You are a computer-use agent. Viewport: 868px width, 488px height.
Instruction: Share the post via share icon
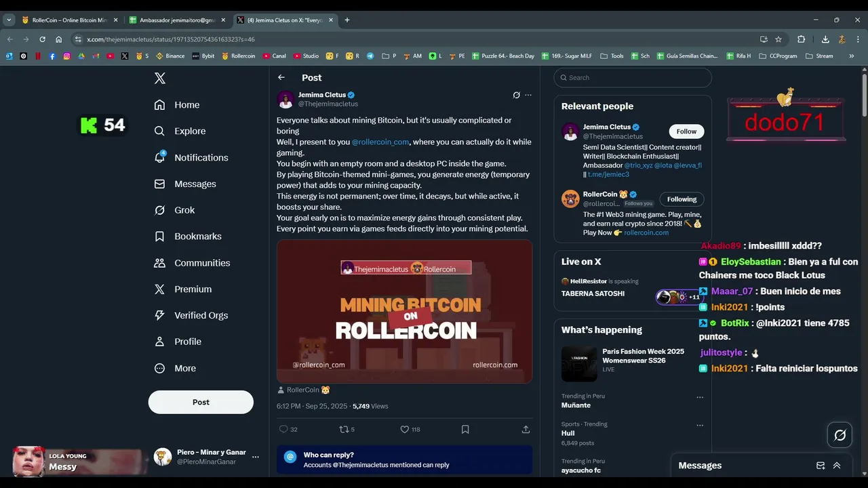[x=526, y=429]
